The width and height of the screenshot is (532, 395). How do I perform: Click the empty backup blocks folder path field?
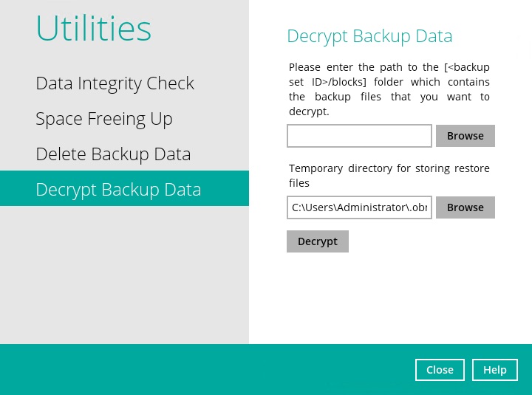tap(359, 136)
